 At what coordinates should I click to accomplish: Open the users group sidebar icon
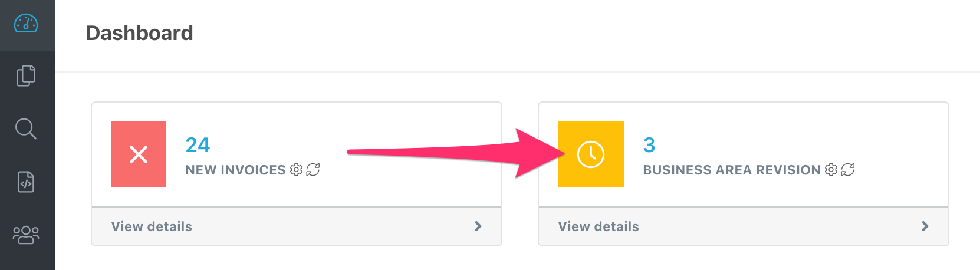click(x=26, y=235)
